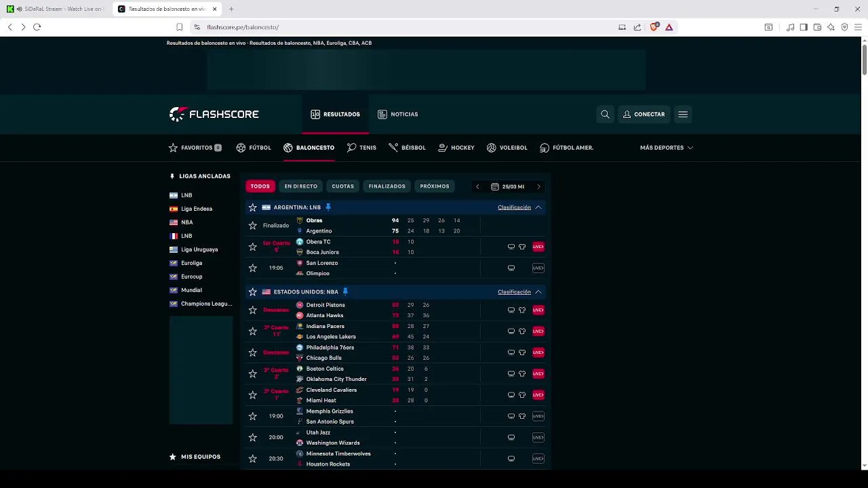Screen dimensions: 868x488
Task: Open Liga Endesa pinned league
Action: click(197, 209)
